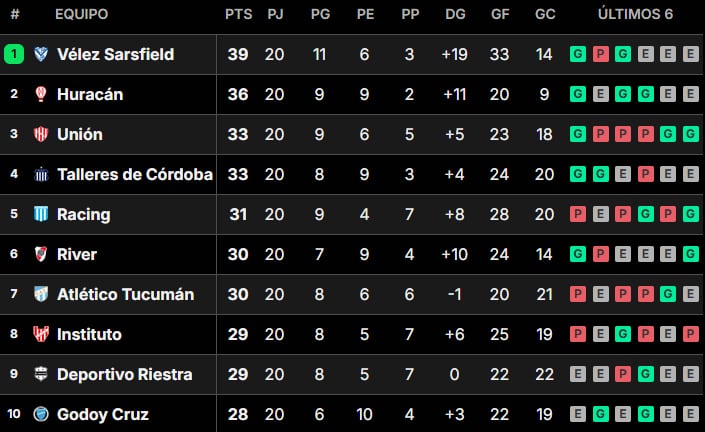Click the River red-sash crest
Screen dimensions: 705x432
pos(41,254)
